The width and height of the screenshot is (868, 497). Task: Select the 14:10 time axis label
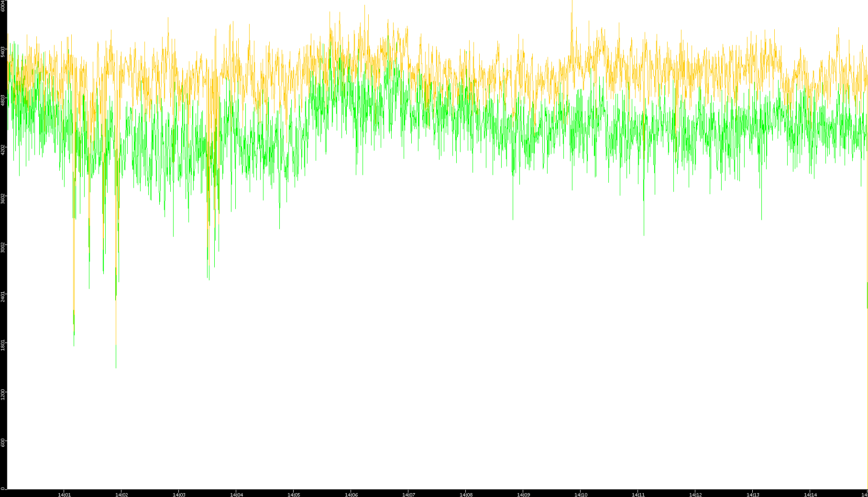(x=581, y=495)
